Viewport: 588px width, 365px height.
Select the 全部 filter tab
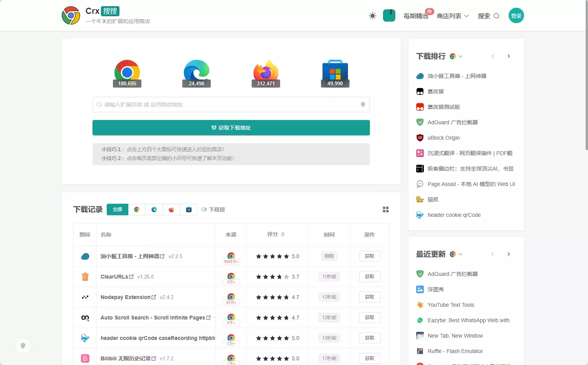coord(118,210)
